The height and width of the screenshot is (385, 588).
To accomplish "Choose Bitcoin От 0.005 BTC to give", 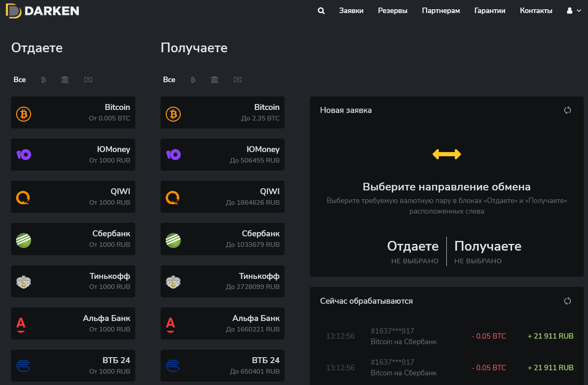I will (x=73, y=112).
